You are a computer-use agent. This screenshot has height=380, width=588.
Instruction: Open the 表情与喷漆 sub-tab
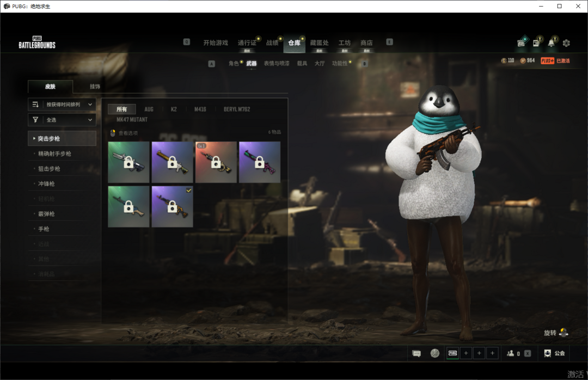(277, 64)
